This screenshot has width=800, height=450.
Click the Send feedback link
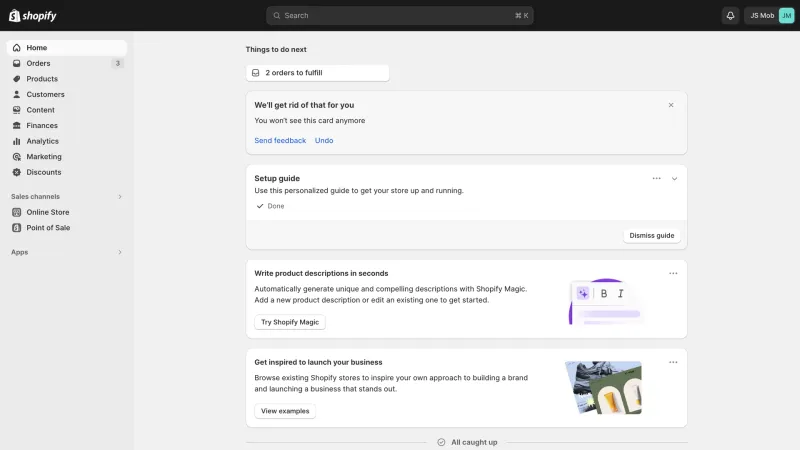(280, 140)
